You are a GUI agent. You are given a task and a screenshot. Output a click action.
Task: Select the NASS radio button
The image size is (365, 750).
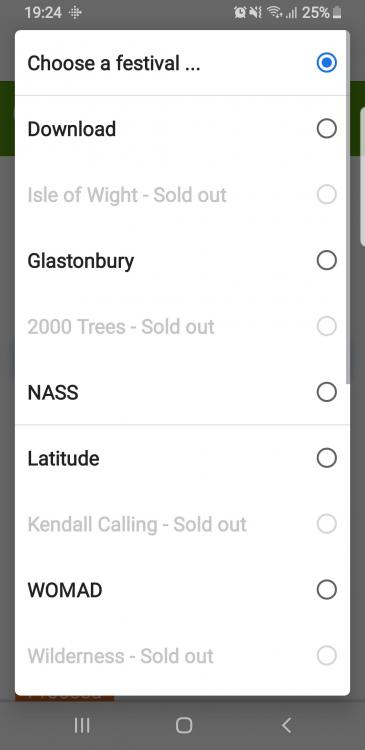point(327,392)
